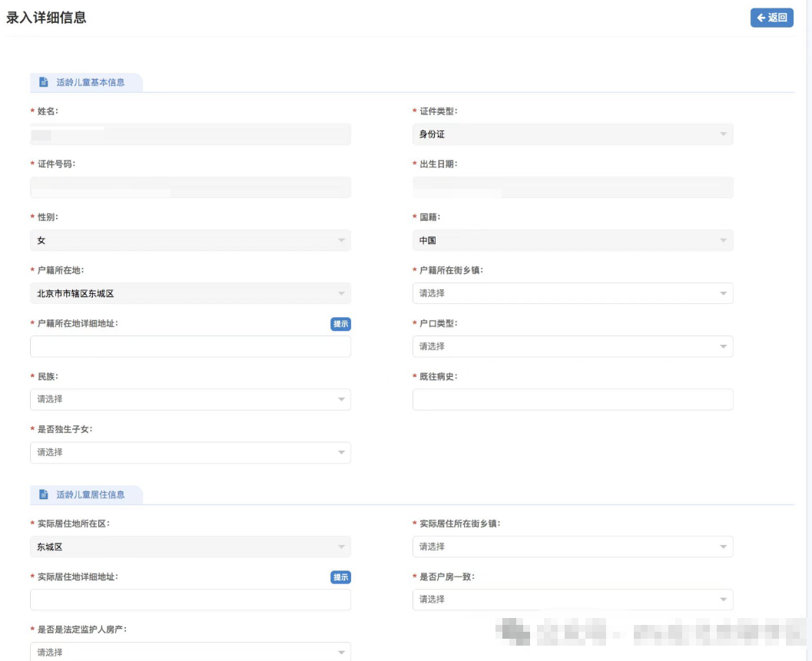Open the 实际居住所在街乡镇 dropdown
This screenshot has height=661, width=812.
(x=572, y=547)
